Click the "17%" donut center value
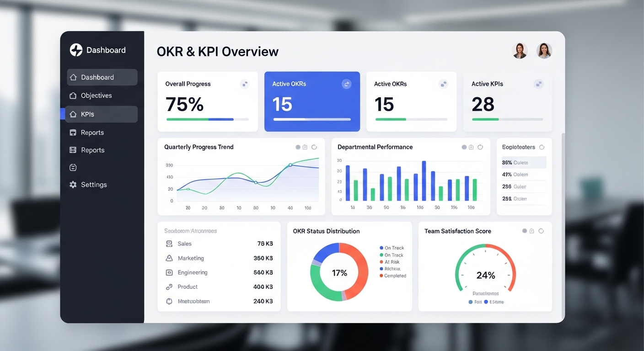 pyautogui.click(x=339, y=273)
